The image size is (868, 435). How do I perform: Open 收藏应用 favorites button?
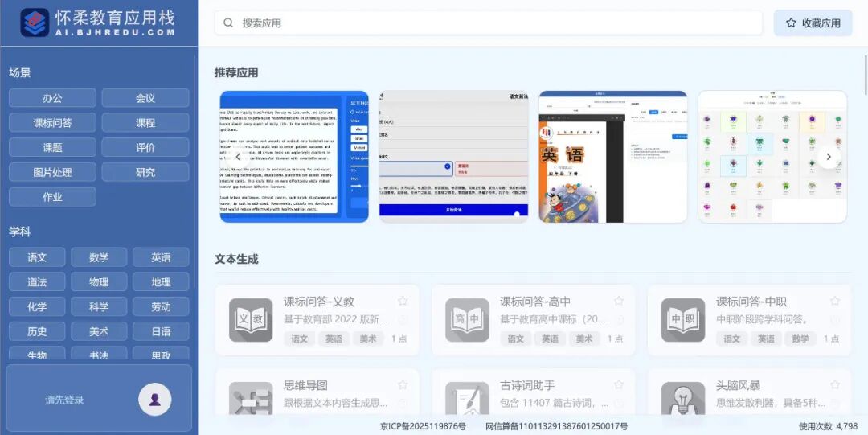(813, 23)
